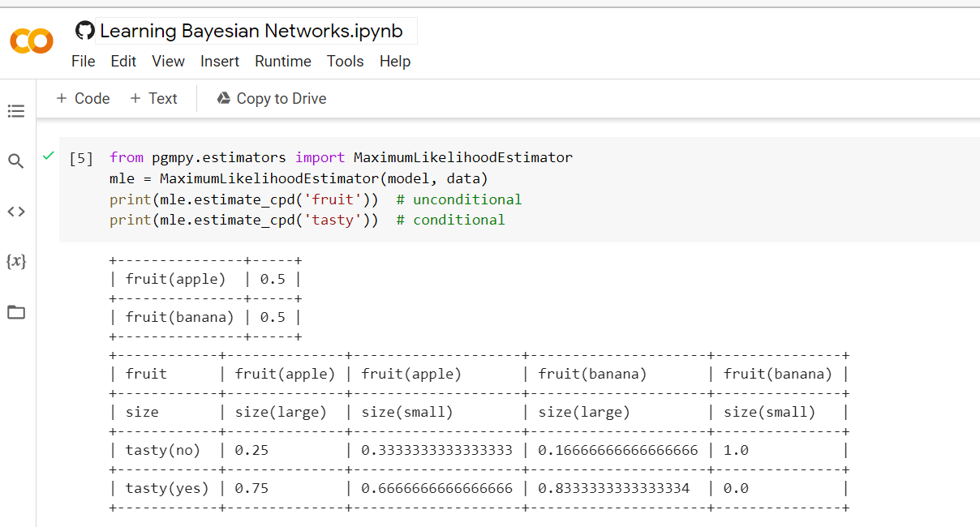Image resolution: width=980 pixels, height=527 pixels.
Task: Click the value 0.8333333333333334
Action: (x=614, y=488)
